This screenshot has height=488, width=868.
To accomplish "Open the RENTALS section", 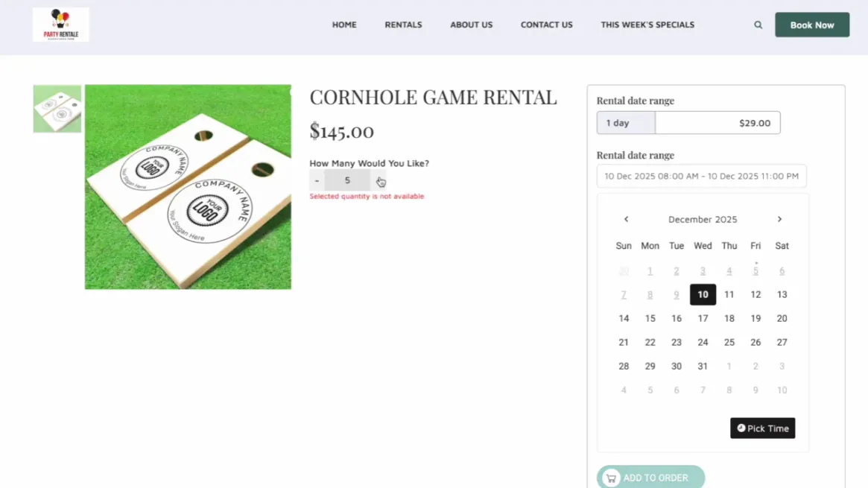I will click(x=403, y=25).
